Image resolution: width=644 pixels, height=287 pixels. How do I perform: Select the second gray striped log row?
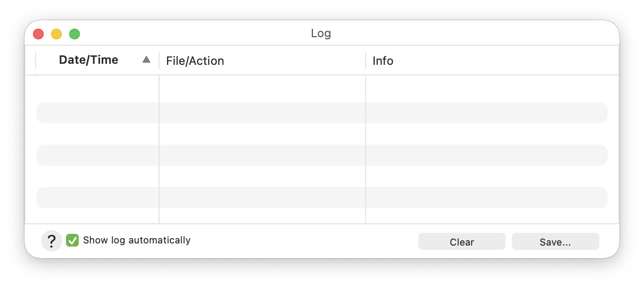[321, 155]
